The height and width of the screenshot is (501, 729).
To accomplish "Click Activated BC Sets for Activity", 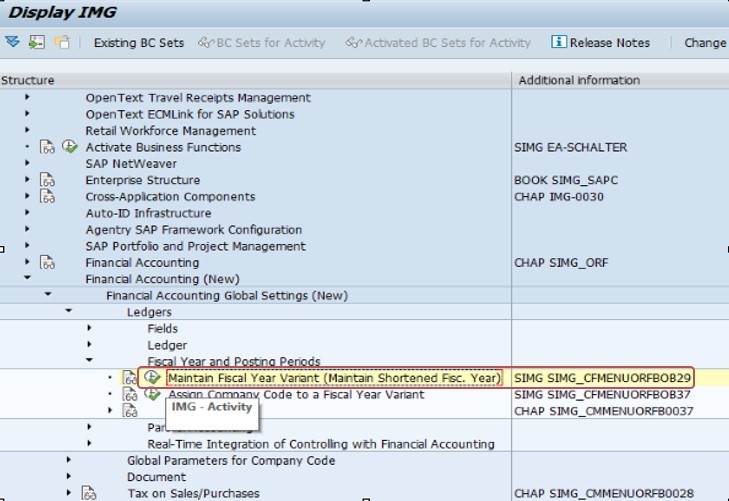I will [x=438, y=43].
